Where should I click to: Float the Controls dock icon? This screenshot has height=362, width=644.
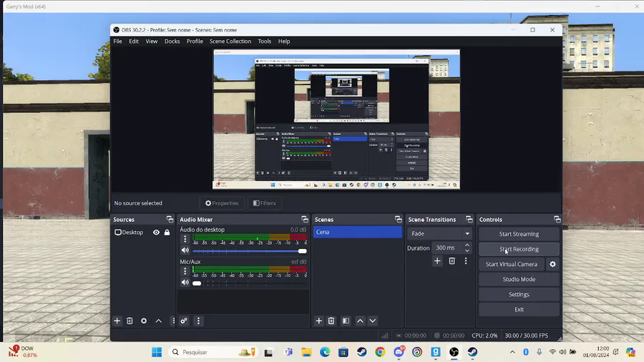(557, 219)
